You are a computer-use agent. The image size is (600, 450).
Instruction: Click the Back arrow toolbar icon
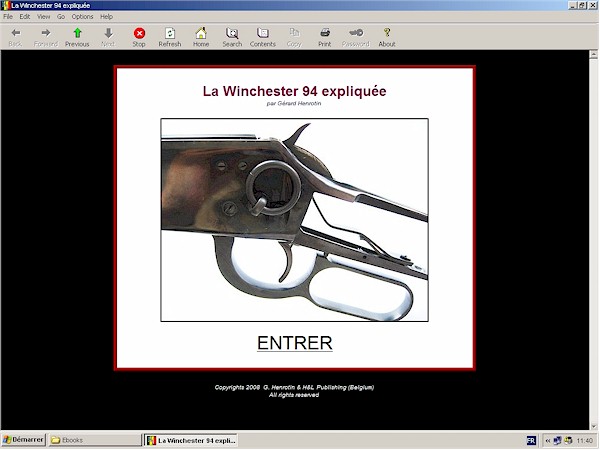[x=16, y=33]
